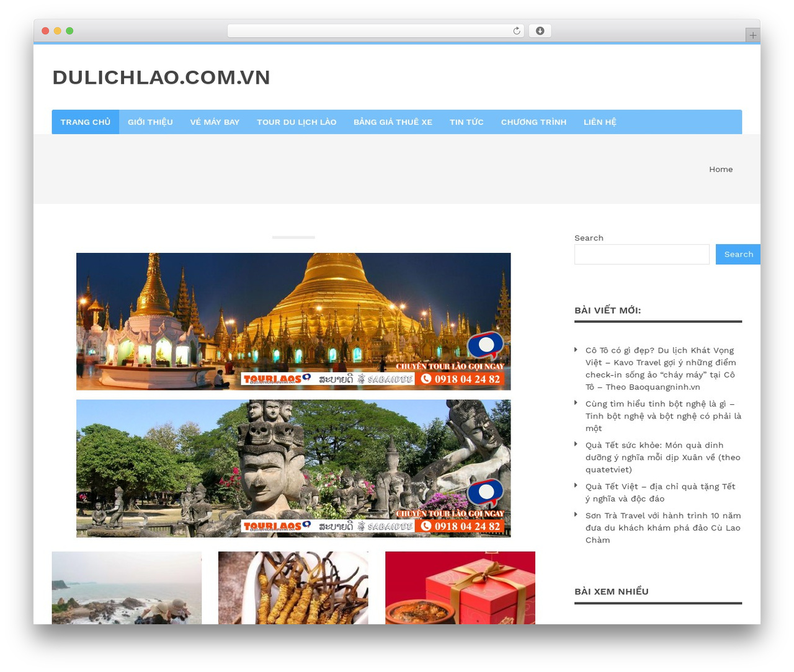Open the red gift box thumbnail
Screen dimensions: 794x672
[x=460, y=588]
